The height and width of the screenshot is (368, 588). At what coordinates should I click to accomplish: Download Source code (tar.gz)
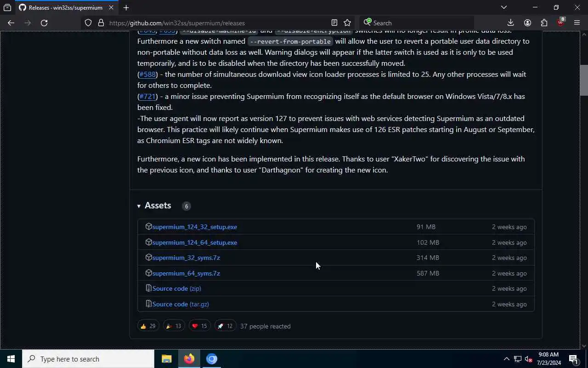pos(181,304)
